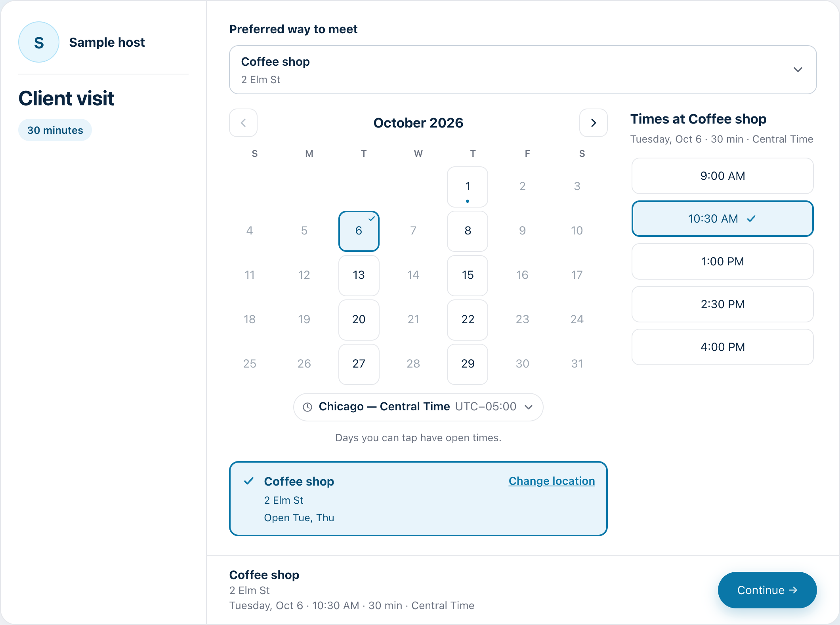Click the Times at Coffee shop heading
Image resolution: width=840 pixels, height=625 pixels.
(x=698, y=119)
